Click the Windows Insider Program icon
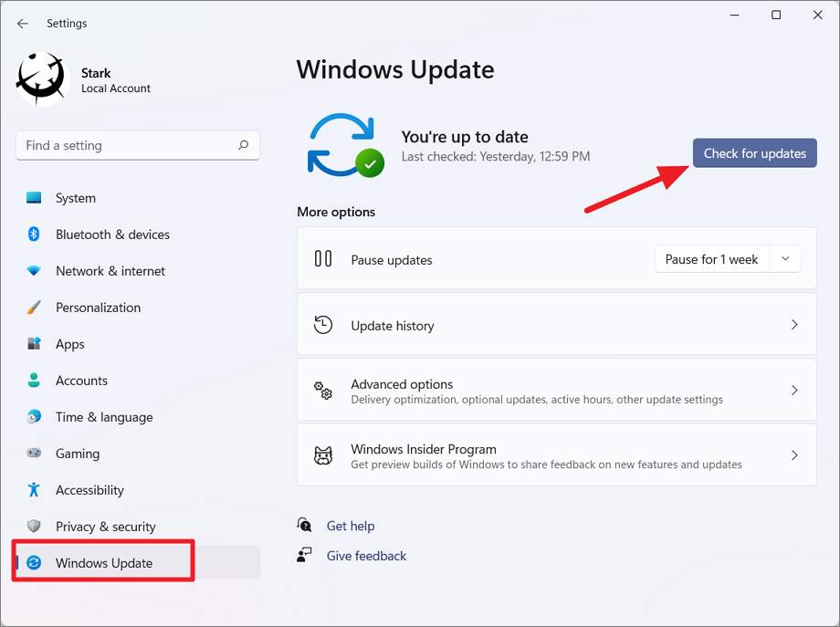 tap(323, 455)
